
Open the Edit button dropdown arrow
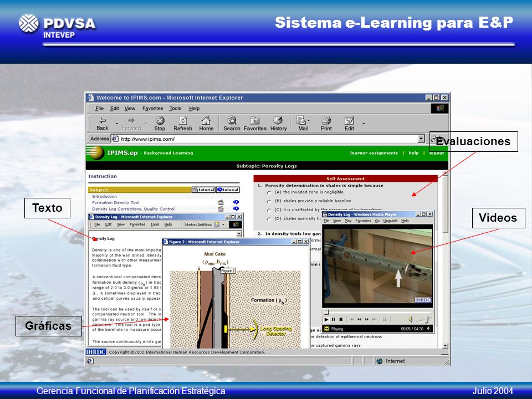364,124
